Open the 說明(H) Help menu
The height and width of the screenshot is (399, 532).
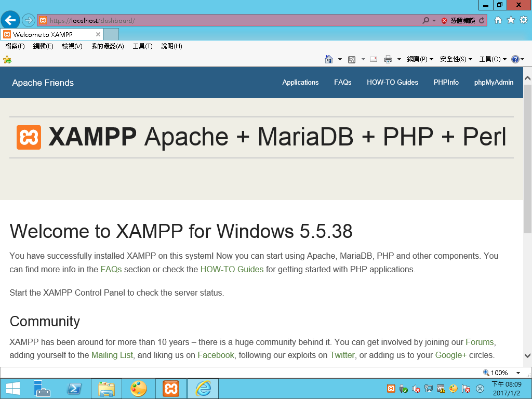point(171,46)
